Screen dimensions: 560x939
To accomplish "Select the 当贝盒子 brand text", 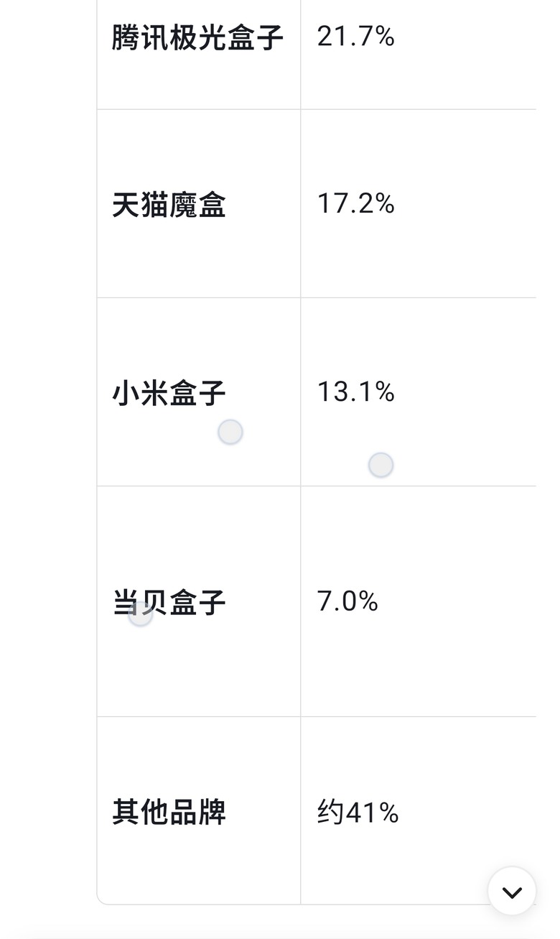I will [169, 602].
